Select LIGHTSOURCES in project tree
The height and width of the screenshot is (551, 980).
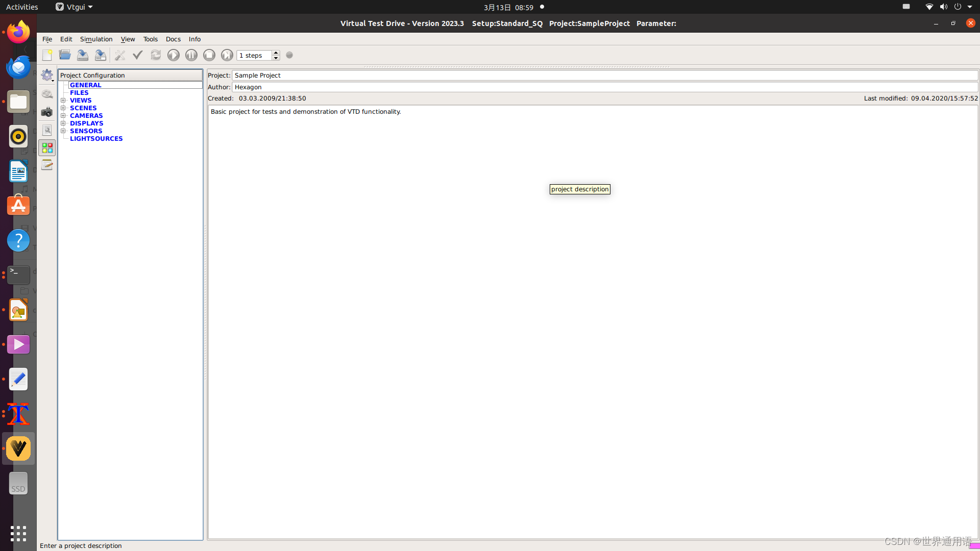[x=96, y=139]
